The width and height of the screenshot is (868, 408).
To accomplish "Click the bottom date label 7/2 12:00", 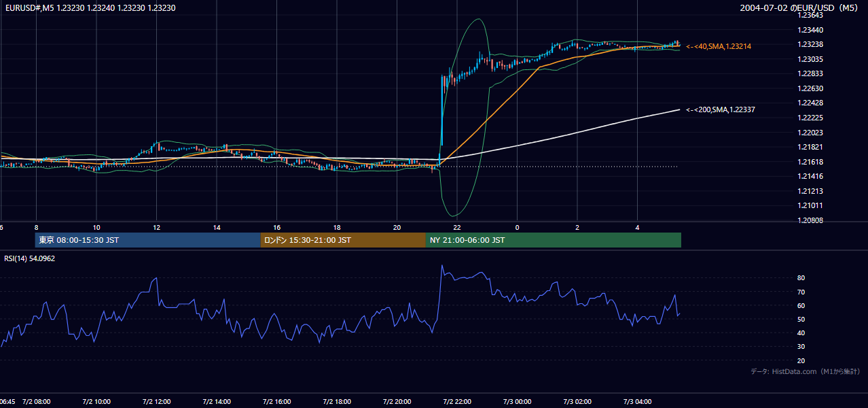I will 156,401.
